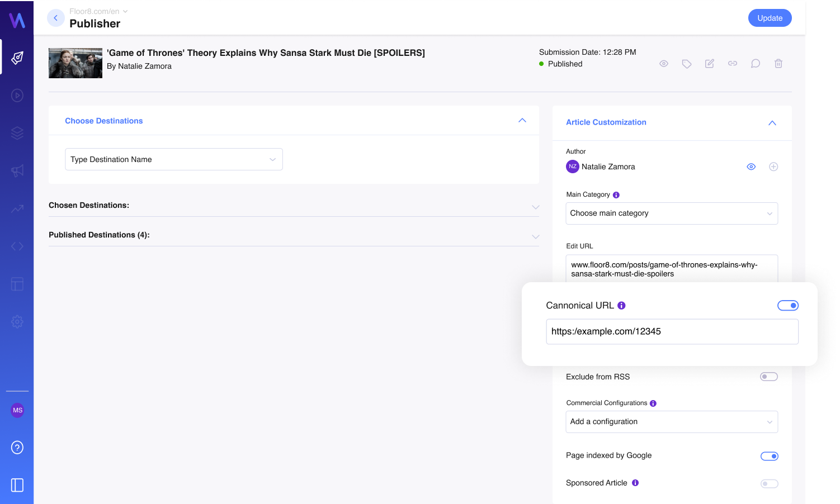The width and height of the screenshot is (840, 504).
Task: Click the tag icon in article header
Action: click(687, 64)
